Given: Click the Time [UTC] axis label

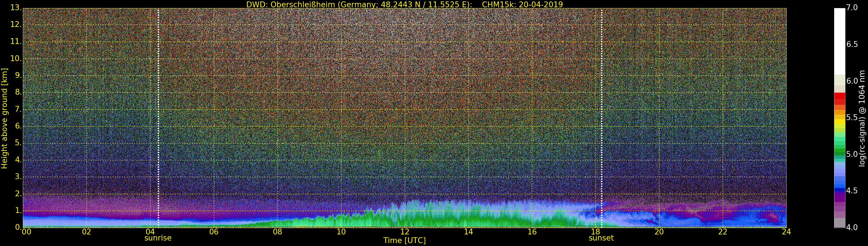Looking at the screenshot, I should [404, 241].
